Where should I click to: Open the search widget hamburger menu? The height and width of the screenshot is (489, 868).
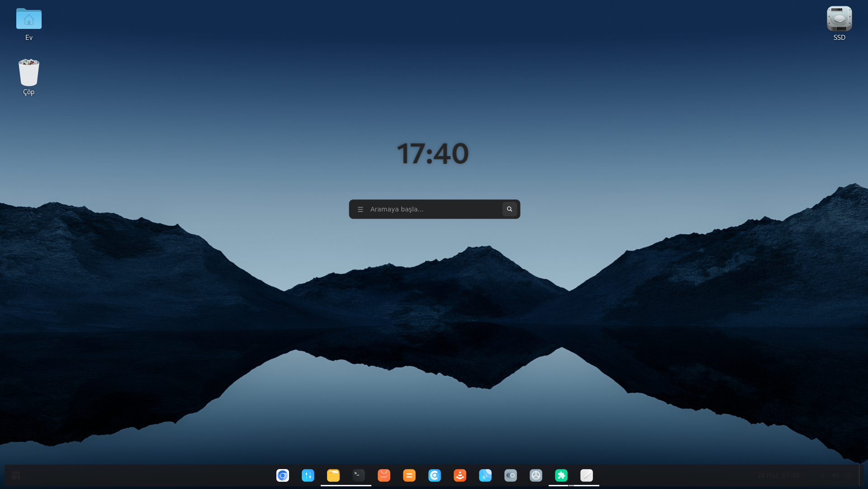[360, 209]
